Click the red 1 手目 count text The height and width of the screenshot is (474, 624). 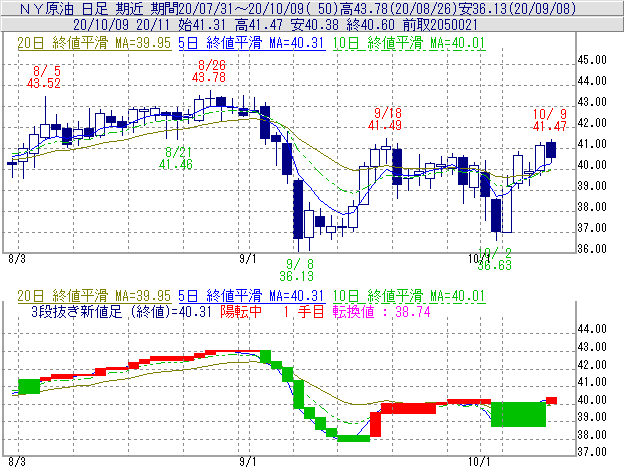pos(304,311)
